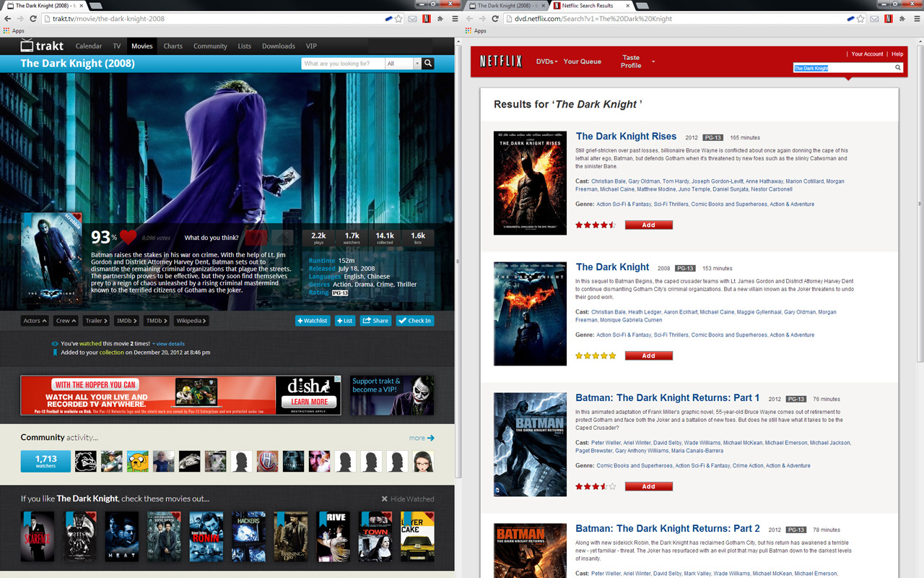Add The Dark Knight 2008 to queue

(x=649, y=355)
